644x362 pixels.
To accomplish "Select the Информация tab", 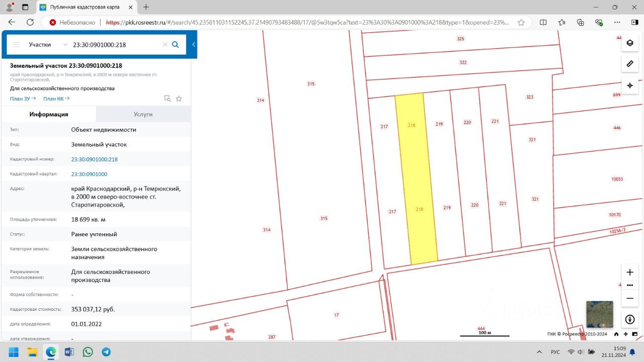I will [49, 114].
